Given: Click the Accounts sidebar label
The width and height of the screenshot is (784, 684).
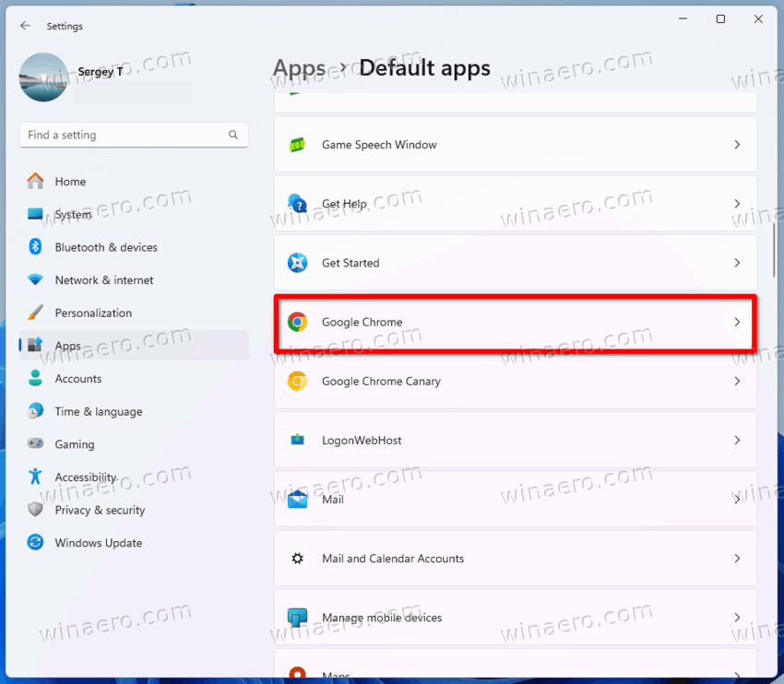Looking at the screenshot, I should (78, 378).
